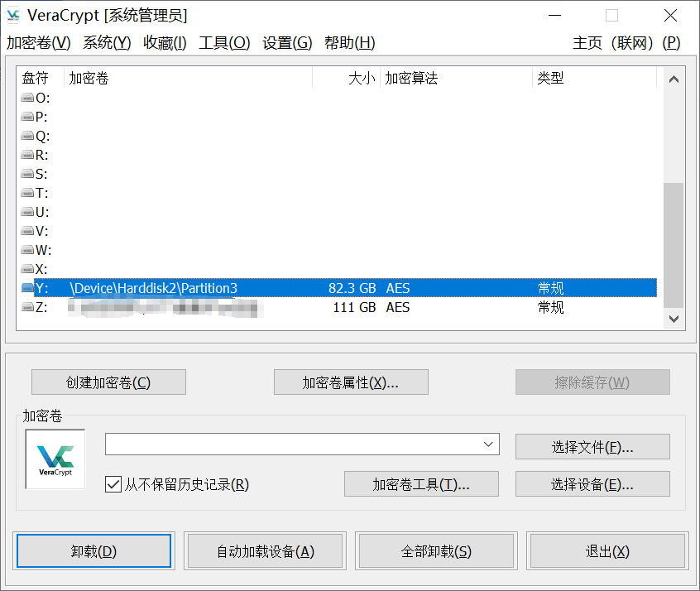Click the drive list scroll down arrow

point(674,319)
